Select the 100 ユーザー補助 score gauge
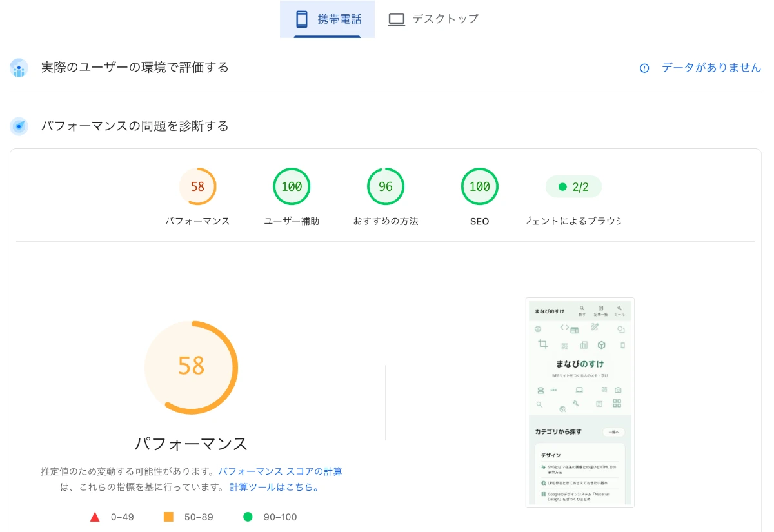 point(292,186)
